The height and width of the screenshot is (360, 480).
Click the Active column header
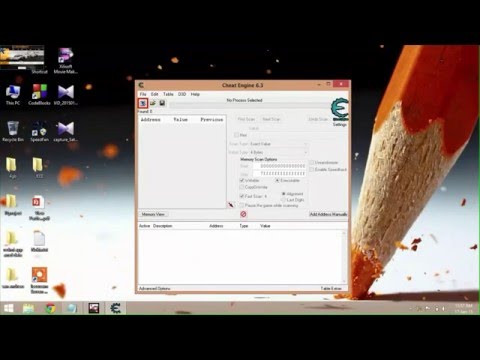(x=144, y=226)
